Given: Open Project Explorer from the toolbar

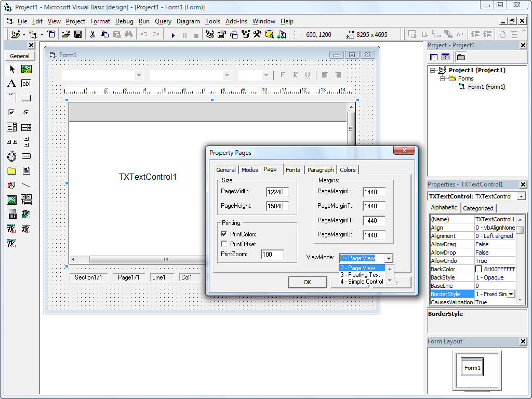Looking at the screenshot, I should coord(210,34).
